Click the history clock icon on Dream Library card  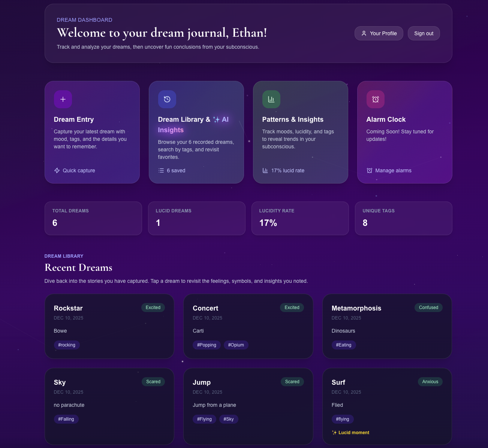pos(167,99)
